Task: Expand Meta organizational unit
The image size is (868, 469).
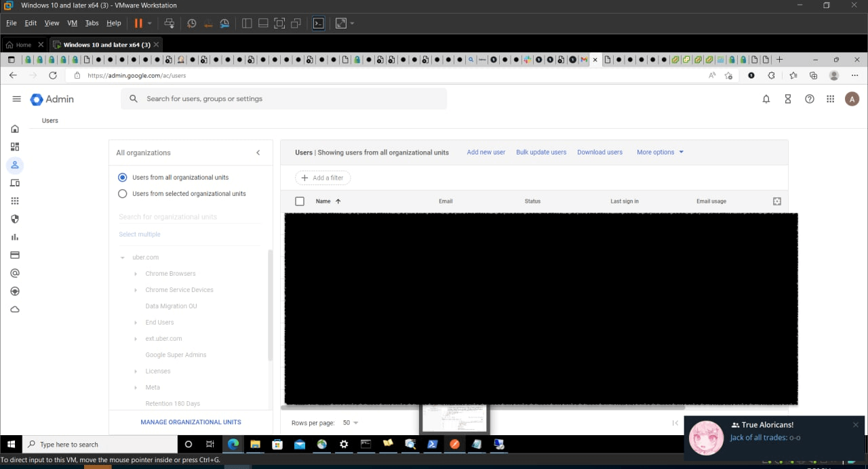Action: click(x=136, y=388)
